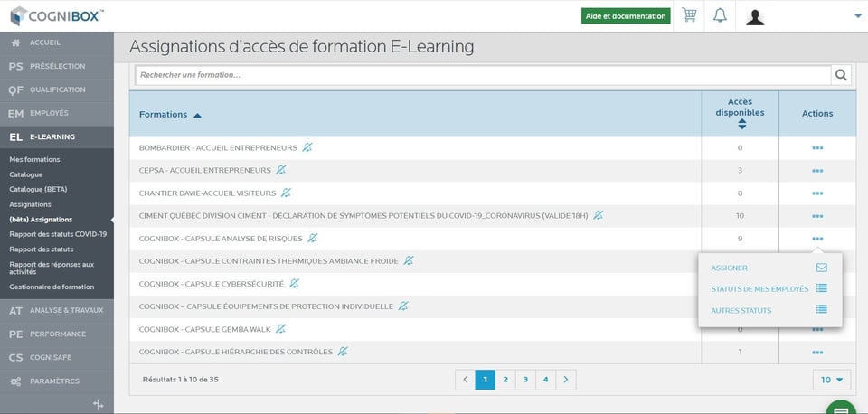This screenshot has height=414, width=868.
Task: Click COGNIBOX - CAPSULE GEMBA WALK text
Action: pos(205,329)
